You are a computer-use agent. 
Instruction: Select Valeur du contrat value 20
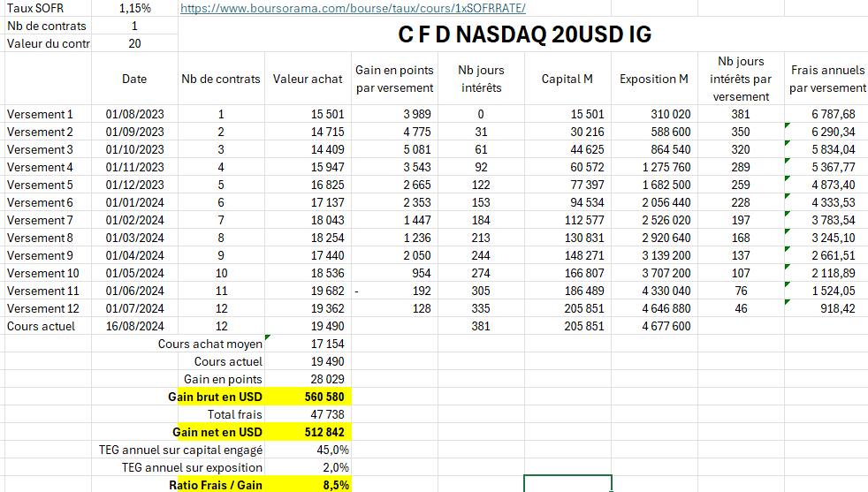point(134,43)
